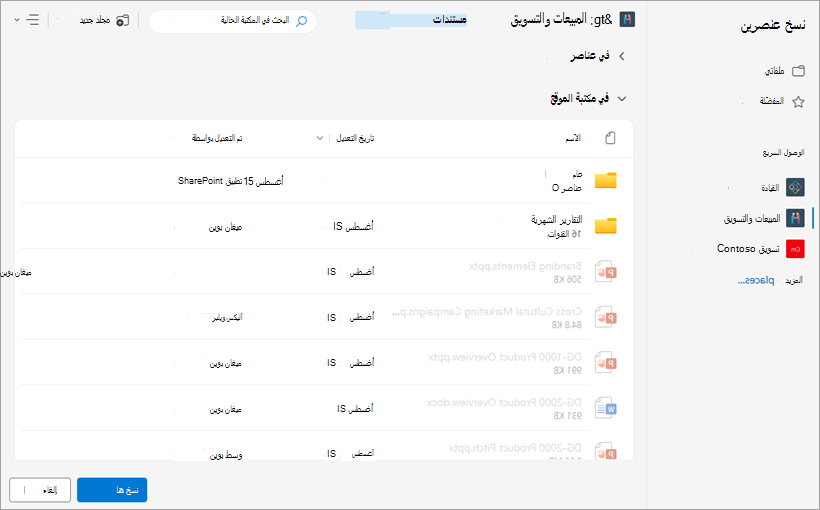Open the التقارير الشهرية folder name
820x510 pixels.
click(x=556, y=220)
